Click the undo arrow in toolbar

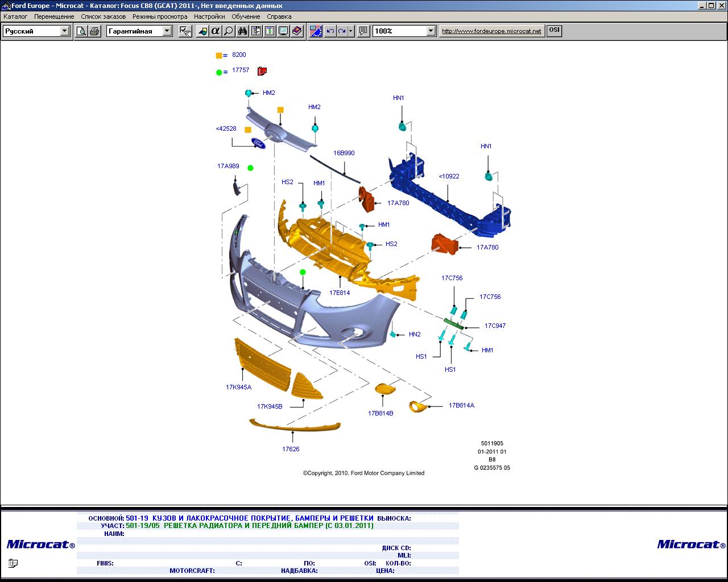pos(330,31)
